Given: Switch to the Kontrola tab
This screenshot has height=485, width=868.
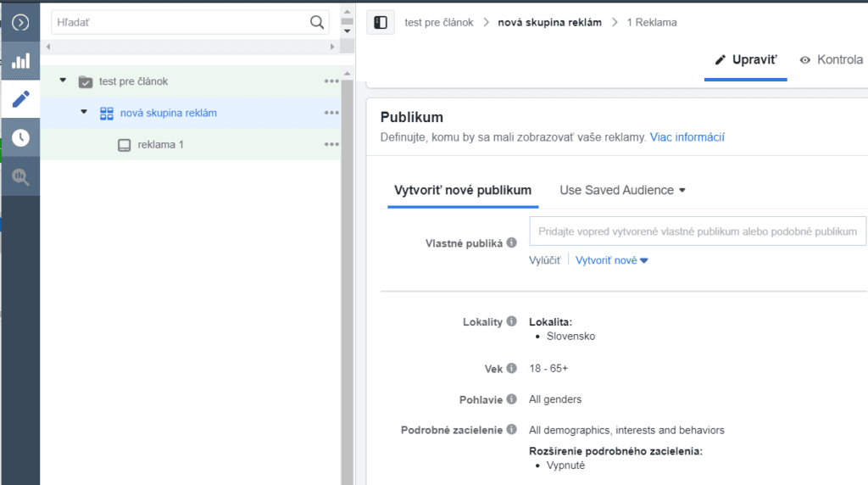Looking at the screenshot, I should click(831, 60).
